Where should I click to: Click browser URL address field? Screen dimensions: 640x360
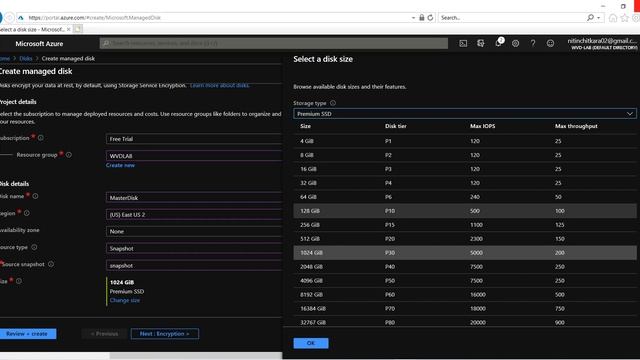[x=218, y=18]
